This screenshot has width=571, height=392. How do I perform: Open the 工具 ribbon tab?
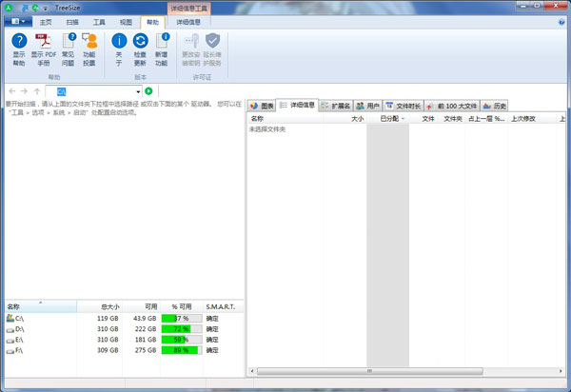pyautogui.click(x=99, y=22)
